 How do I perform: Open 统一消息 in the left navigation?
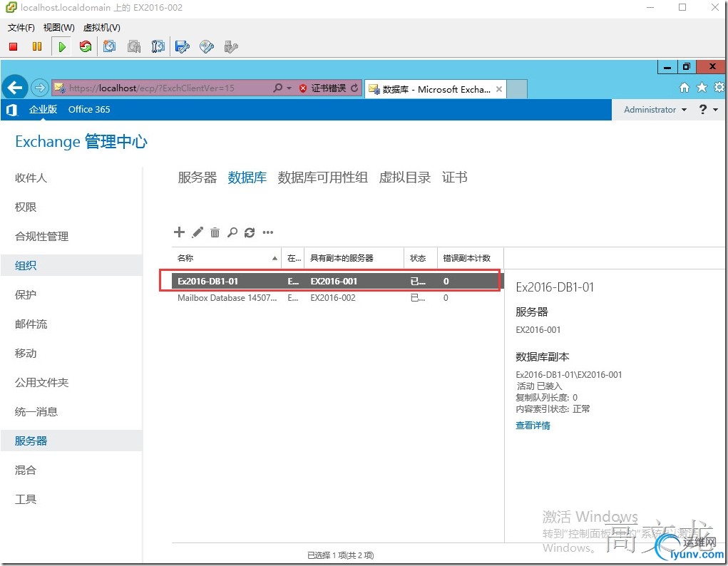pyautogui.click(x=36, y=412)
